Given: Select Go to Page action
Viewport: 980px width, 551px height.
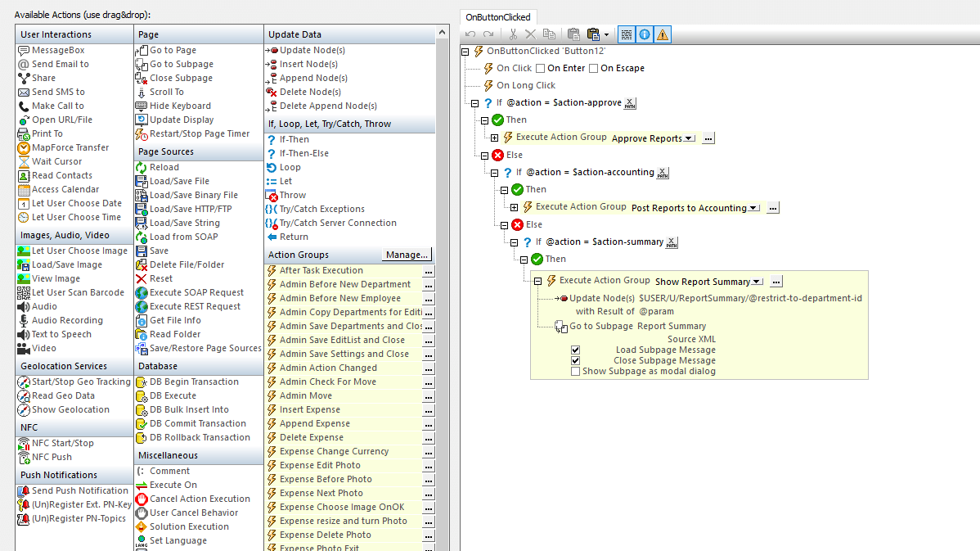Looking at the screenshot, I should [x=173, y=51].
